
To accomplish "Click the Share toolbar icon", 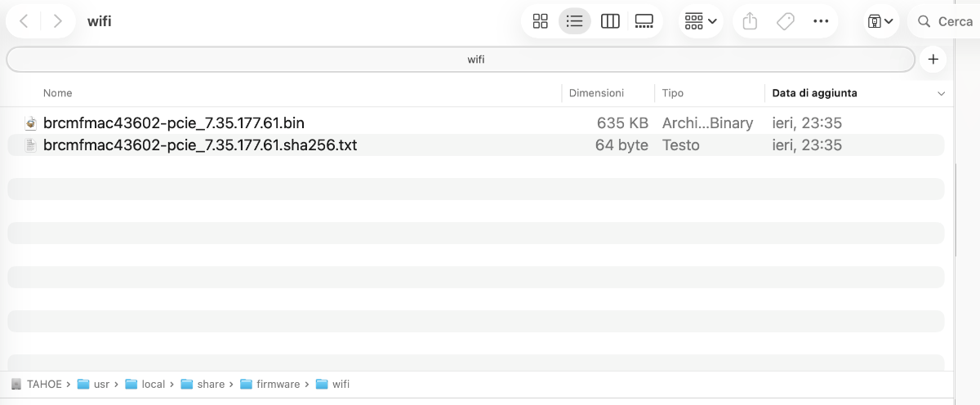I will tap(751, 22).
